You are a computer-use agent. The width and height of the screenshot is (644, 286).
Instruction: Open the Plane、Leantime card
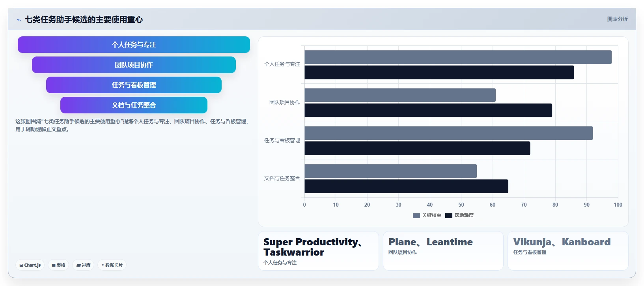click(x=443, y=251)
